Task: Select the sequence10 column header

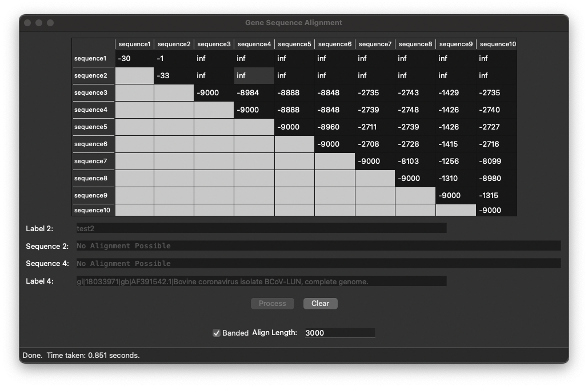Action: click(x=497, y=44)
